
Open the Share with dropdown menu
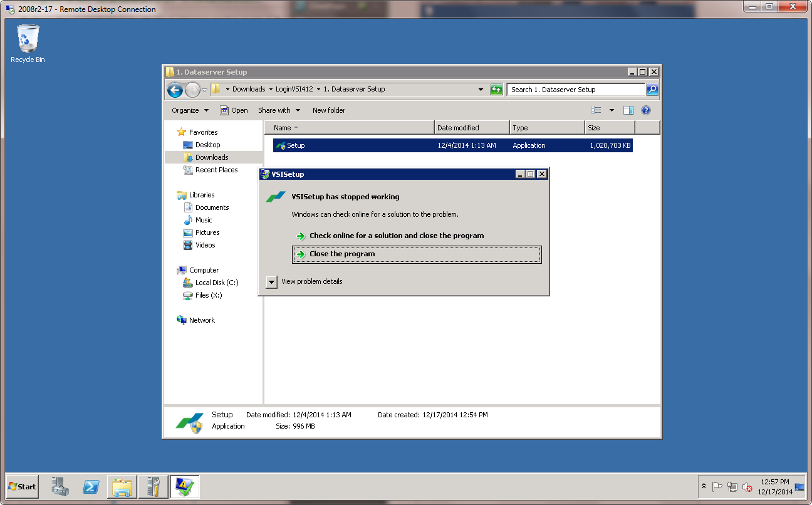coord(279,110)
